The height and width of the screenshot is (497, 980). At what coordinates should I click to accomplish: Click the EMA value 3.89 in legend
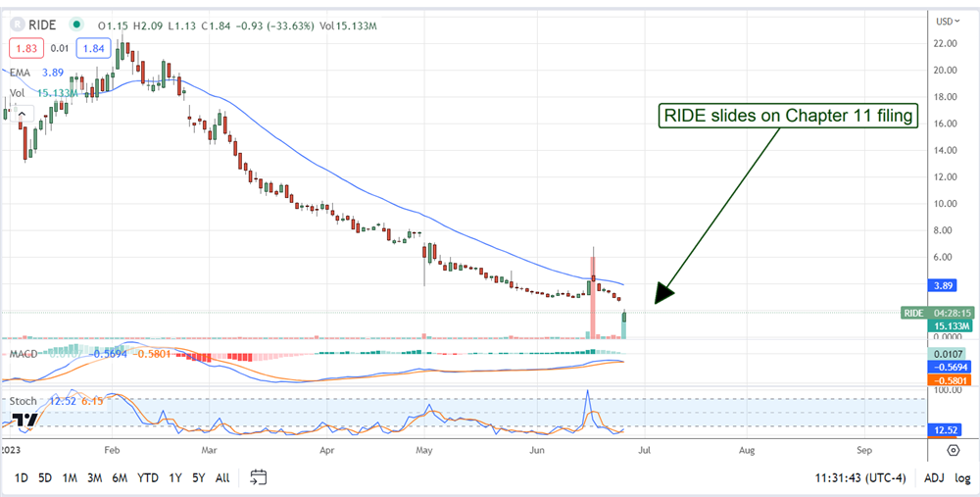(52, 74)
